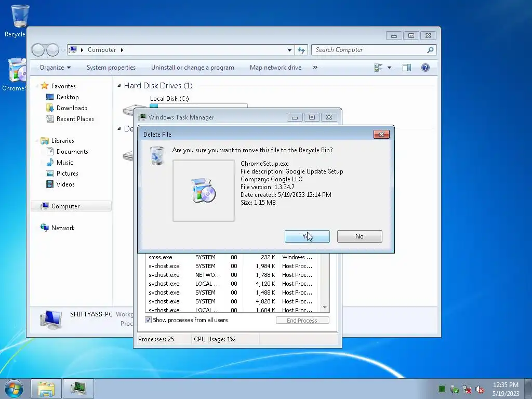Confirm deletion with the Yes button
The height and width of the screenshot is (399, 532).
[307, 236]
